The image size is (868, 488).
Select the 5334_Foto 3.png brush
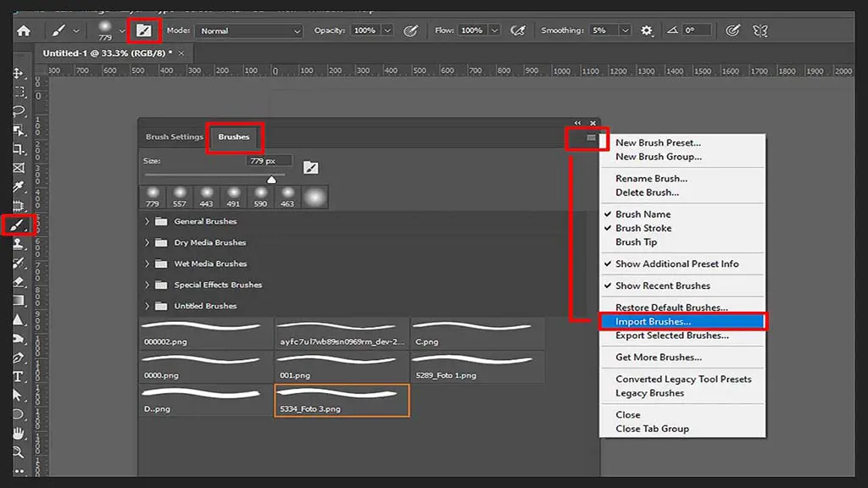click(342, 401)
